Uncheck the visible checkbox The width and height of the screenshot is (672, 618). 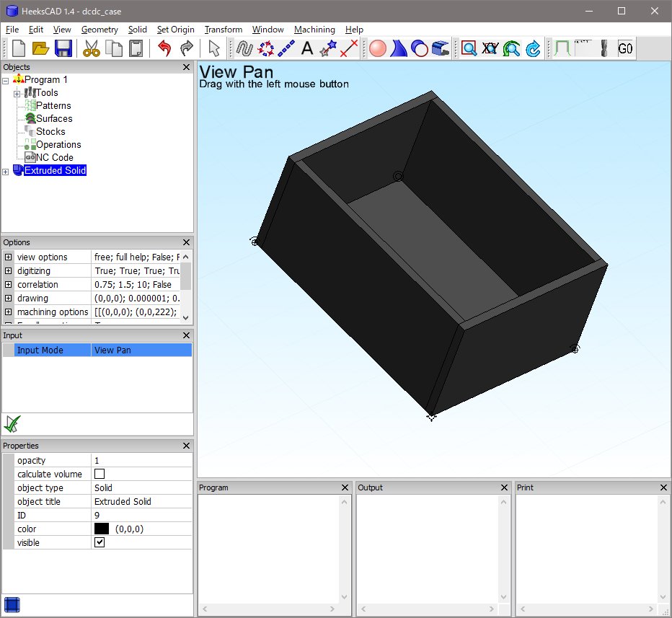coord(100,542)
